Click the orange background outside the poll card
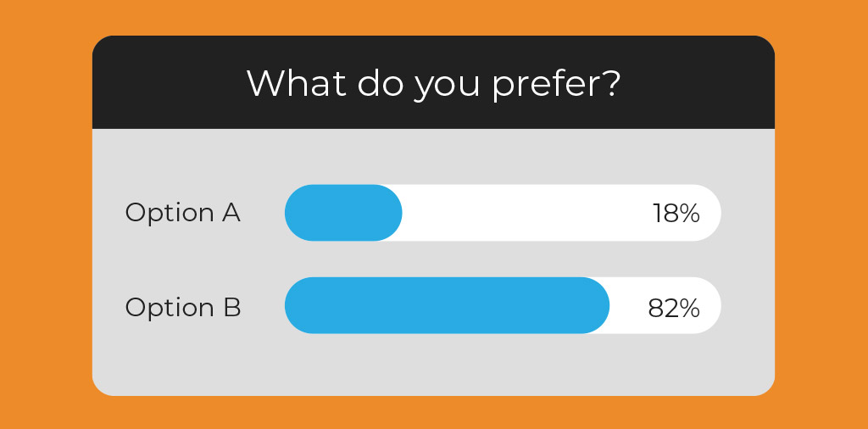This screenshot has width=868, height=429. coord(44,221)
